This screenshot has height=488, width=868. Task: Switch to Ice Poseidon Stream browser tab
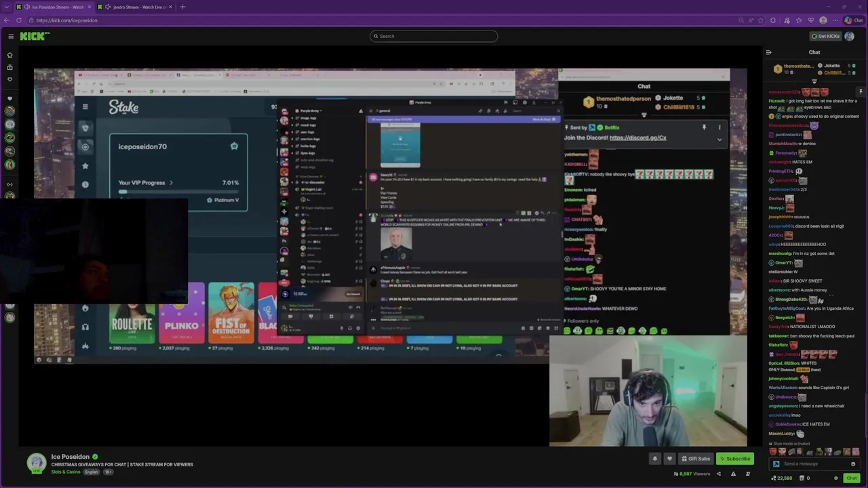pos(54,7)
